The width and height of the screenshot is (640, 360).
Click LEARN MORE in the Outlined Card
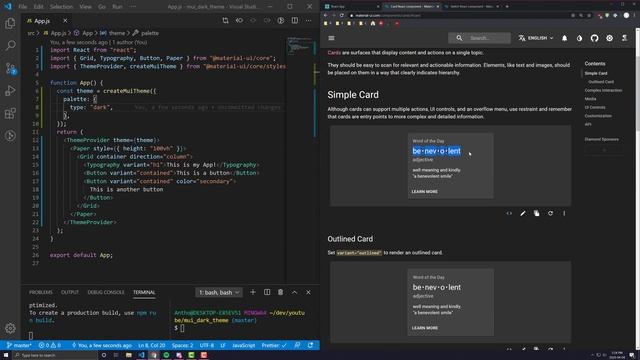tap(424, 328)
